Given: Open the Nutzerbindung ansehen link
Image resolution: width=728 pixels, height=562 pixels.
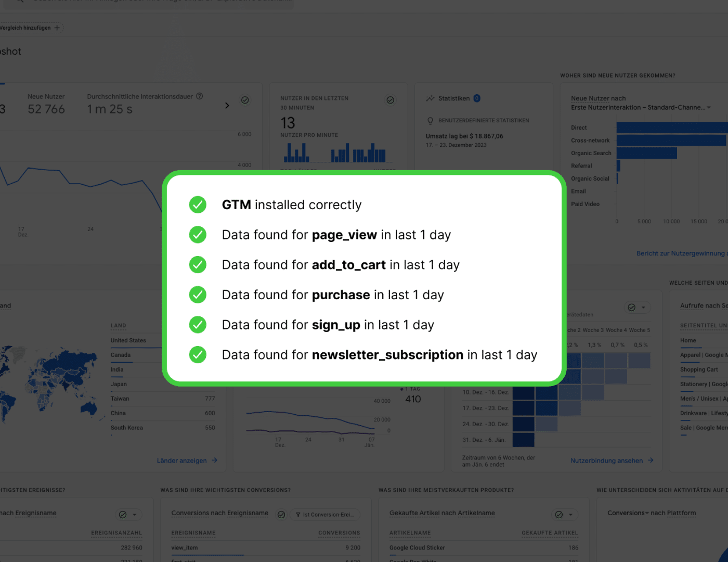Looking at the screenshot, I should [x=612, y=461].
